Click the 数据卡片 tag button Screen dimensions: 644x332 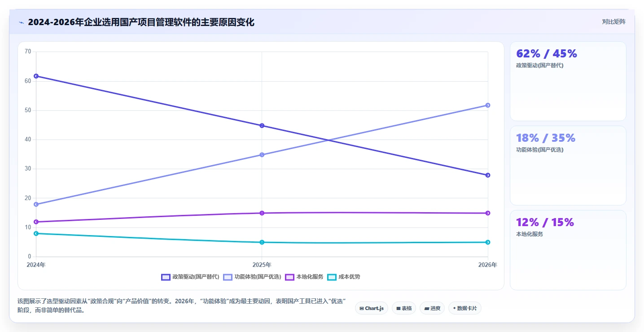point(464,308)
